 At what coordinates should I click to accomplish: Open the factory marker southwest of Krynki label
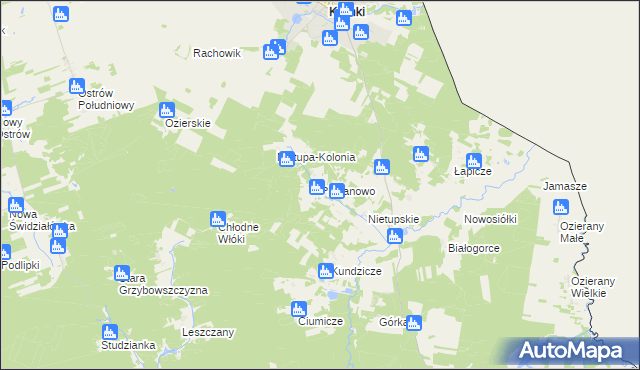point(329,38)
